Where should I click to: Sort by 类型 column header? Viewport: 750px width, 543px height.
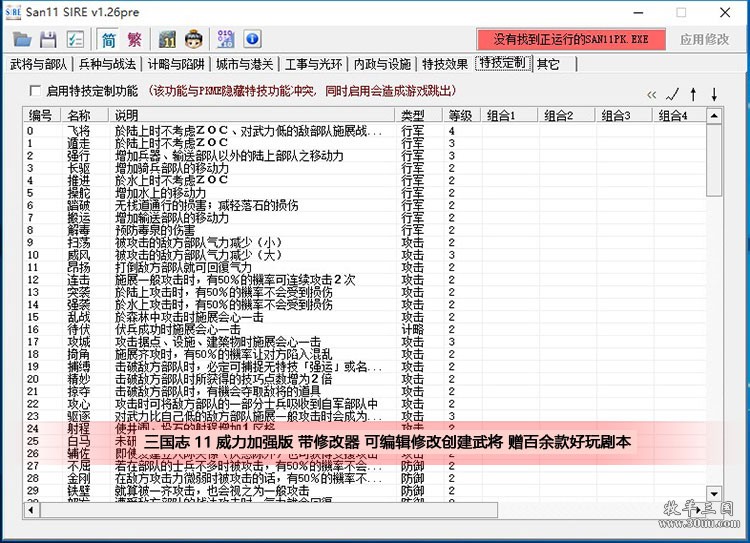pos(419,115)
